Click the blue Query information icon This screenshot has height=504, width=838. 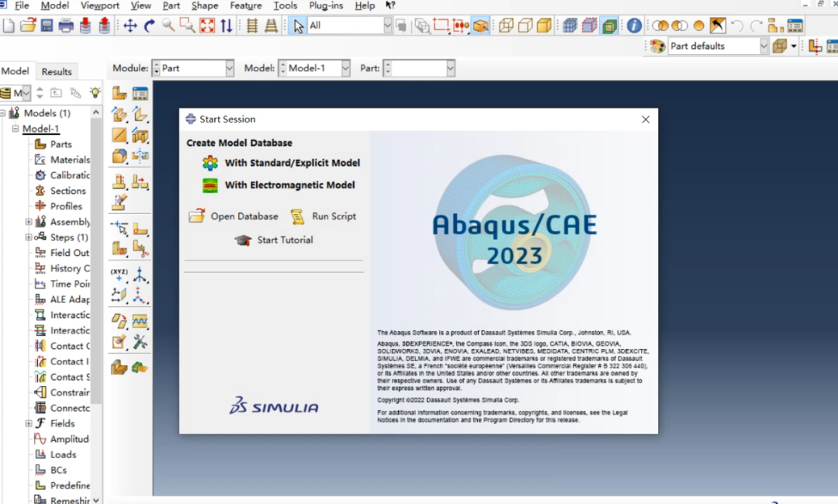click(x=635, y=26)
